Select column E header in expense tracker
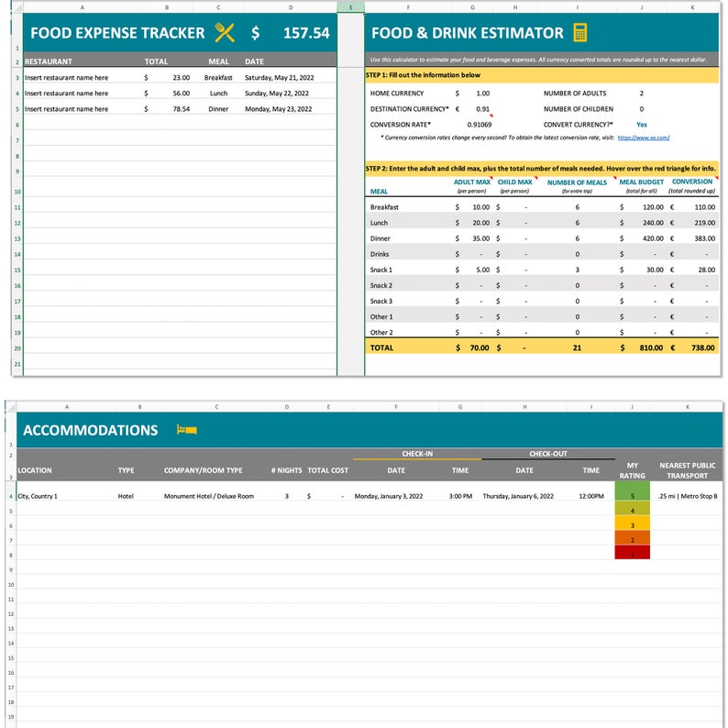Image resolution: width=728 pixels, height=728 pixels. point(350,7)
